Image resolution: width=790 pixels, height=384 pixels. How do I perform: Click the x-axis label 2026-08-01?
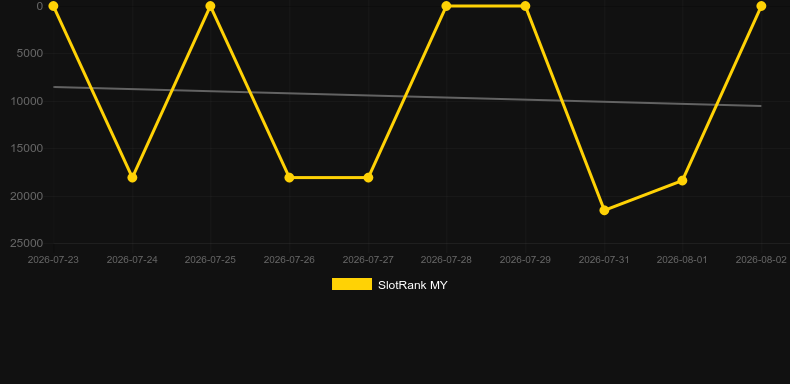pos(682,260)
